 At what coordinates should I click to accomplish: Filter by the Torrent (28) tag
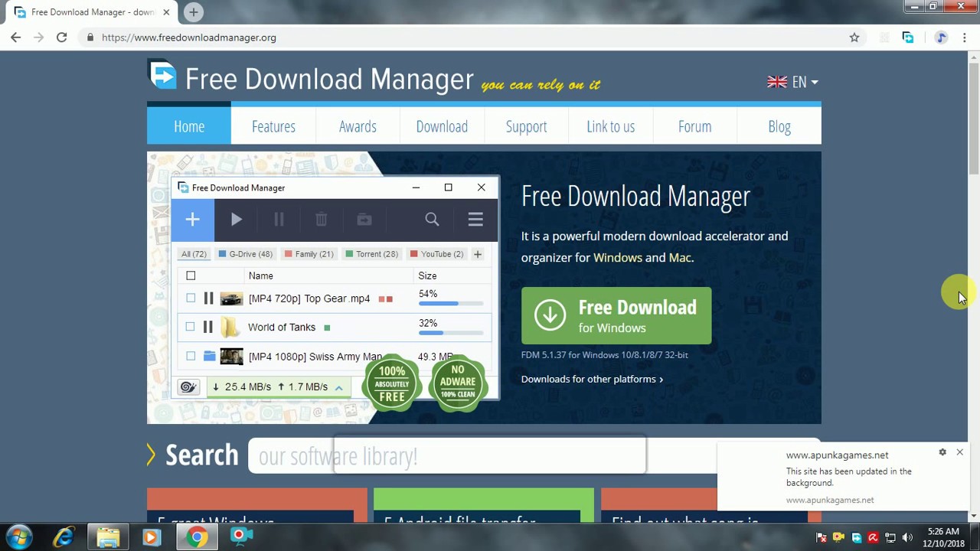371,254
